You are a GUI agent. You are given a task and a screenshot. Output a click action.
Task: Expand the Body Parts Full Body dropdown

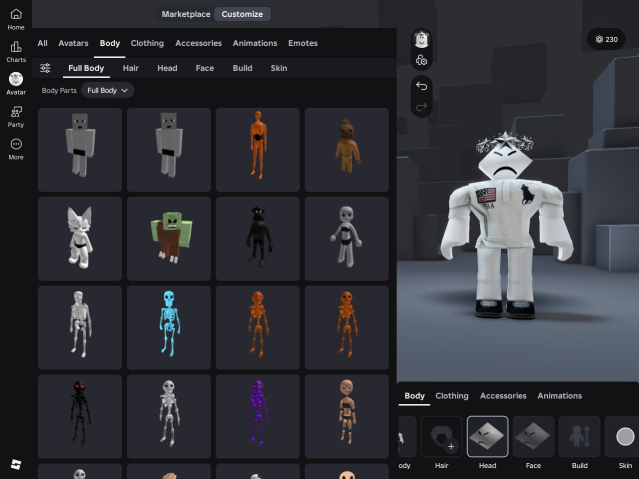(x=108, y=90)
